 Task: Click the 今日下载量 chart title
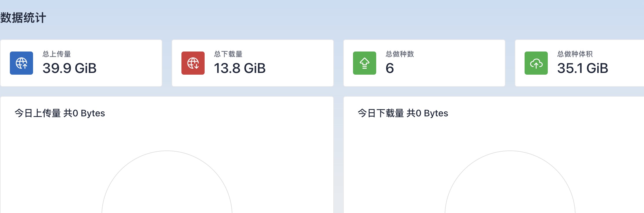point(403,113)
